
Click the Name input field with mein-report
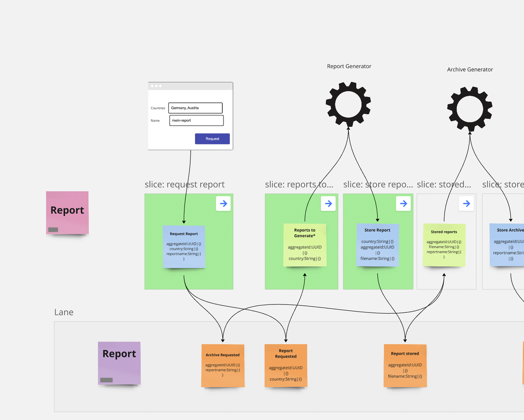point(196,121)
